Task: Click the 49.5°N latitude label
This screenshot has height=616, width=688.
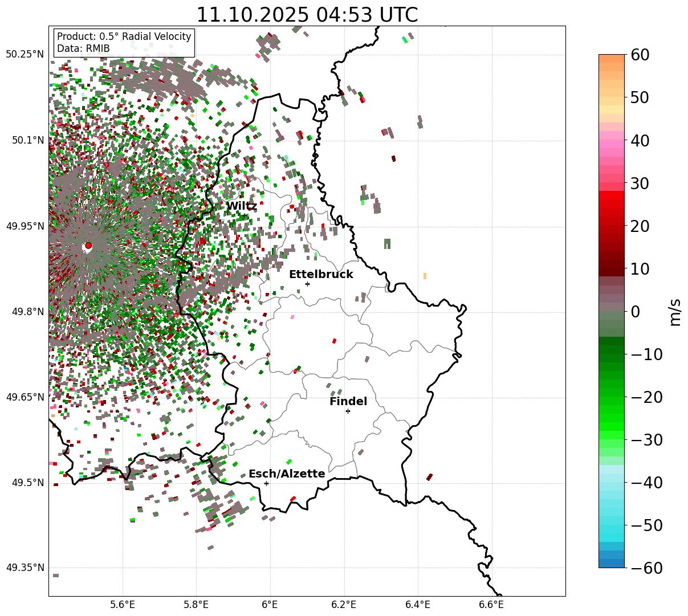Action: click(27, 483)
